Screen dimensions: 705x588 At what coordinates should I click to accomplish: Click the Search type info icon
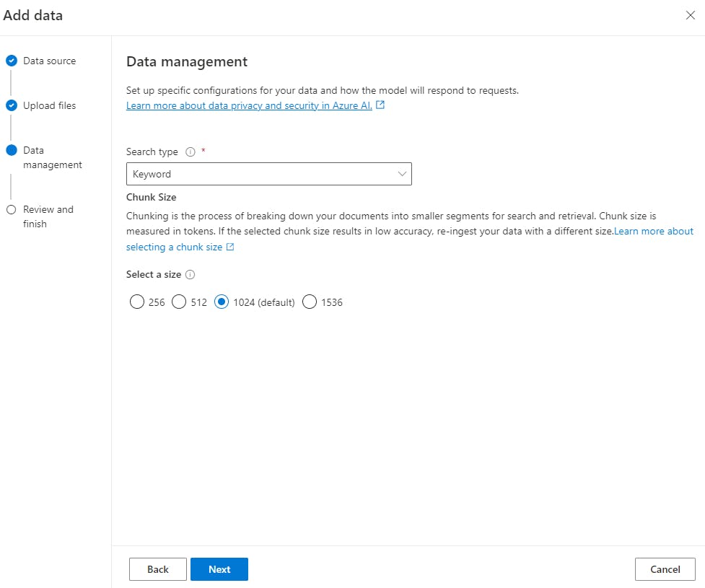click(191, 152)
